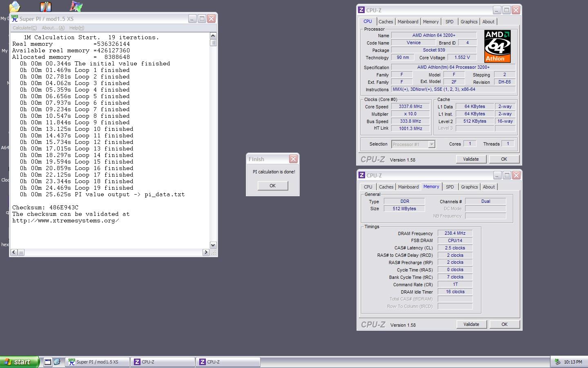Click Code Name value Venice
The image size is (588, 368).
(x=413, y=43)
